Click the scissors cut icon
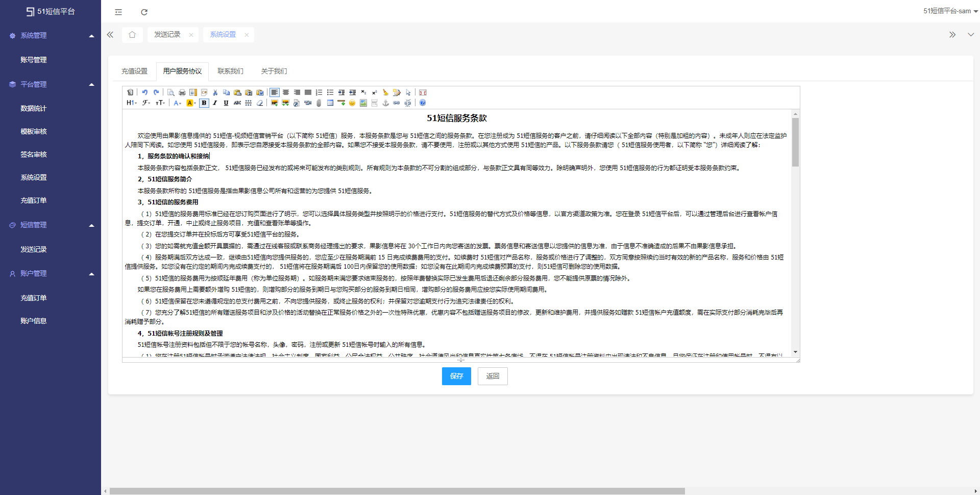This screenshot has height=495, width=980. coord(215,92)
